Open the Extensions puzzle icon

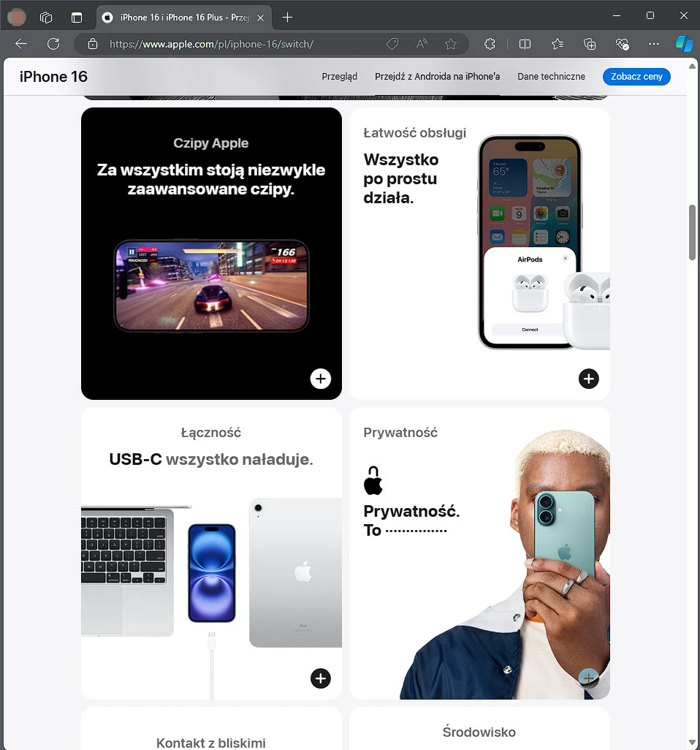(490, 44)
